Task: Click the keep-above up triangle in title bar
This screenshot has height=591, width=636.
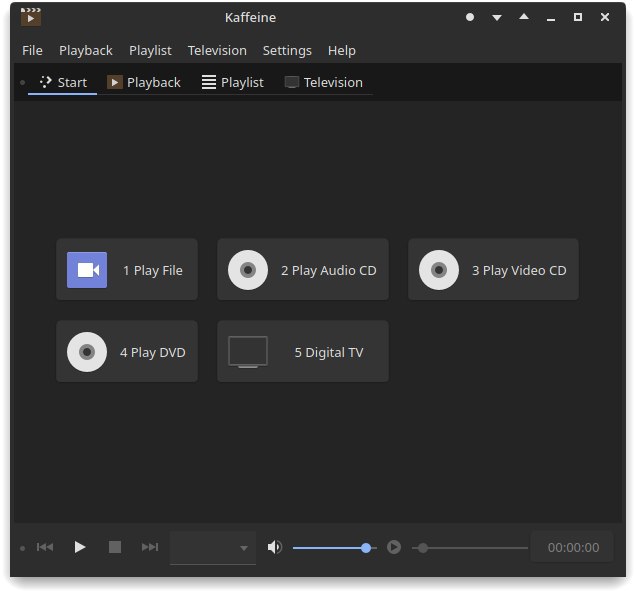Action: coord(524,17)
